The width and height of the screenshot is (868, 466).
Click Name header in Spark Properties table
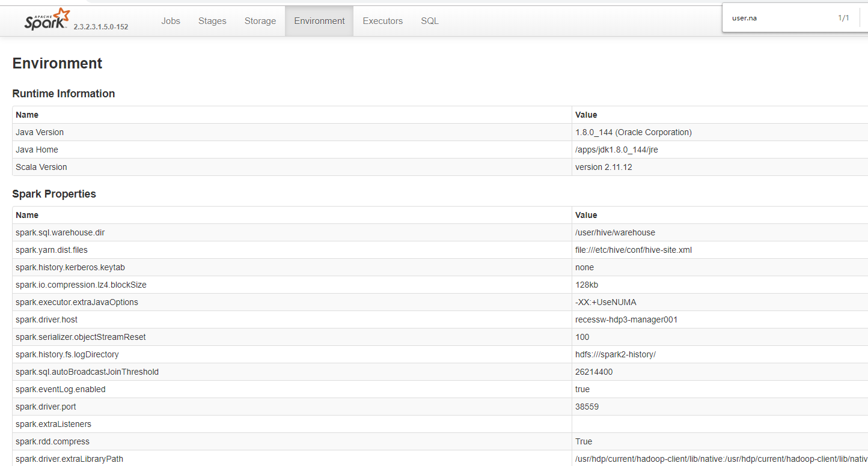(x=27, y=215)
